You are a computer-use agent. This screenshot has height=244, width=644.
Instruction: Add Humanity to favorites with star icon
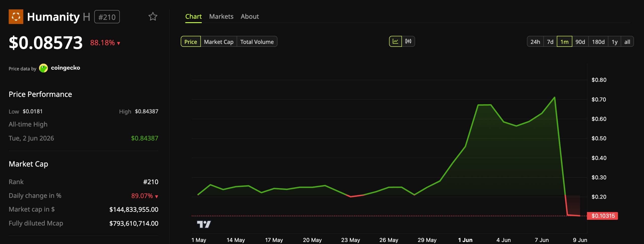pos(153,17)
